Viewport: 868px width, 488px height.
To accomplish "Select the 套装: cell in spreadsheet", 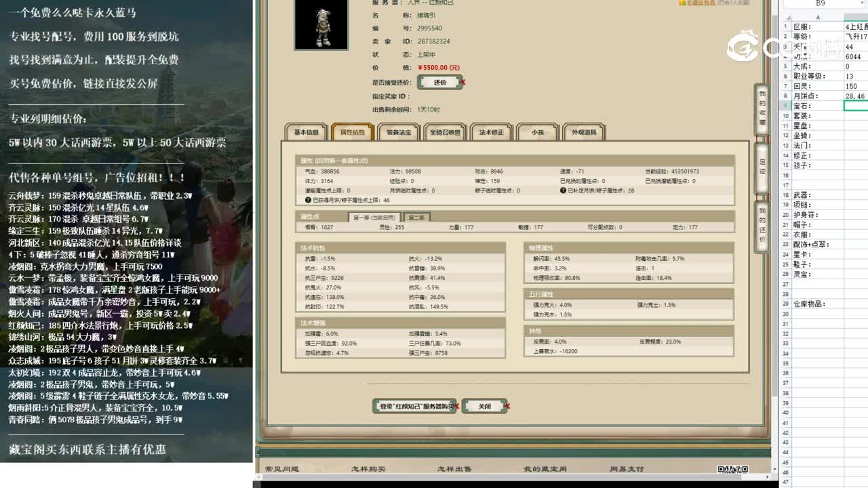I will [x=818, y=116].
